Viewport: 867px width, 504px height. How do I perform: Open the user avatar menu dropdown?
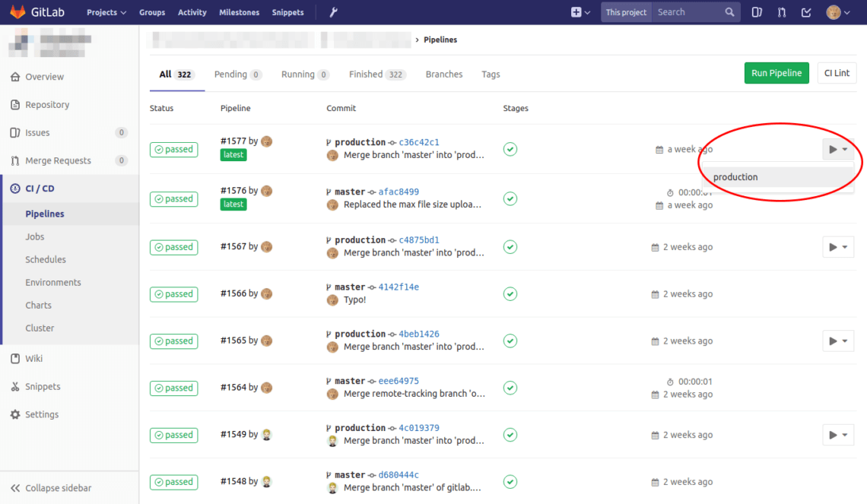point(837,12)
